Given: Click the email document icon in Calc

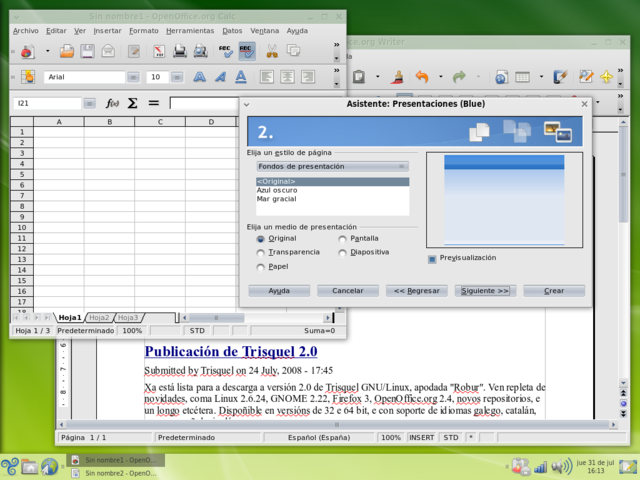Looking at the screenshot, I should point(108,51).
